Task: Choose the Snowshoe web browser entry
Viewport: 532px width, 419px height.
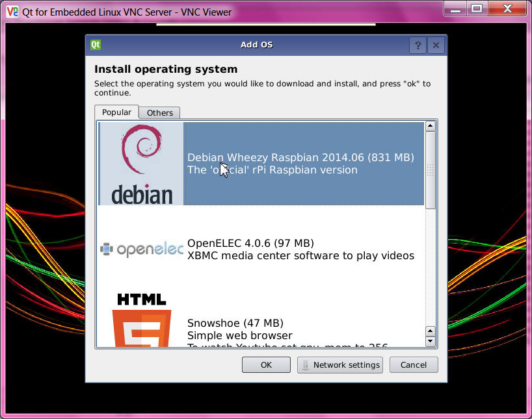Action: click(x=300, y=329)
